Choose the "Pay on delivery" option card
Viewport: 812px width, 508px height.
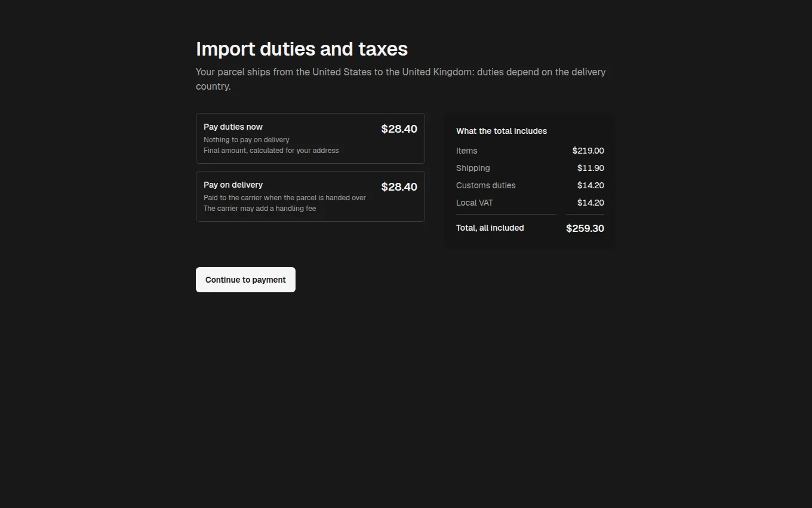[x=310, y=196]
